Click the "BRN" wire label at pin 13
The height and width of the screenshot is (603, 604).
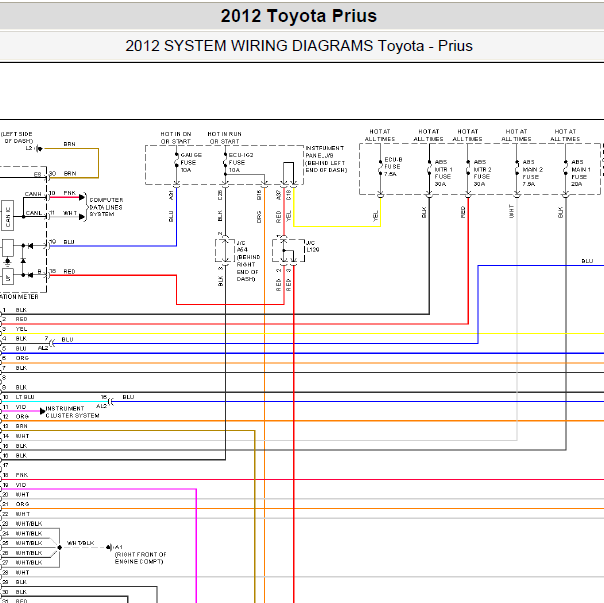(x=22, y=426)
